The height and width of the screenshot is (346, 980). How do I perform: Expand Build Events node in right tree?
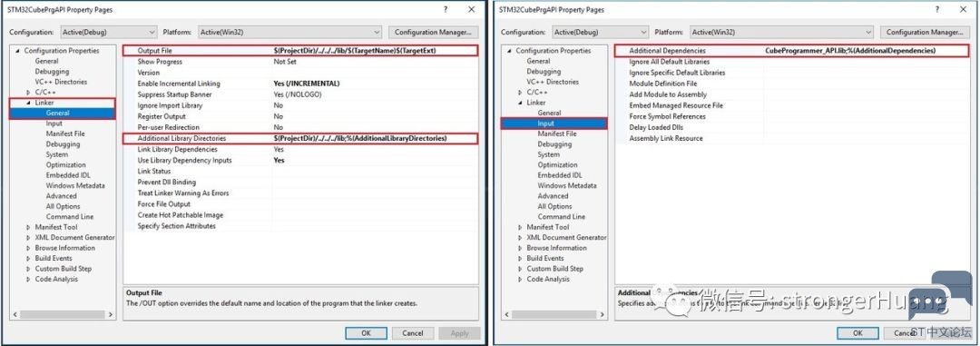(520, 259)
